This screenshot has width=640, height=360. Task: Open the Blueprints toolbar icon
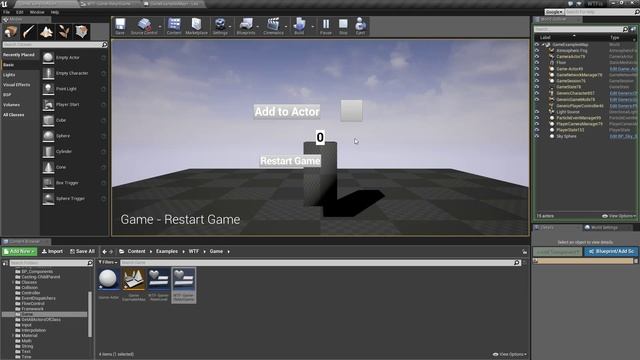(246, 26)
